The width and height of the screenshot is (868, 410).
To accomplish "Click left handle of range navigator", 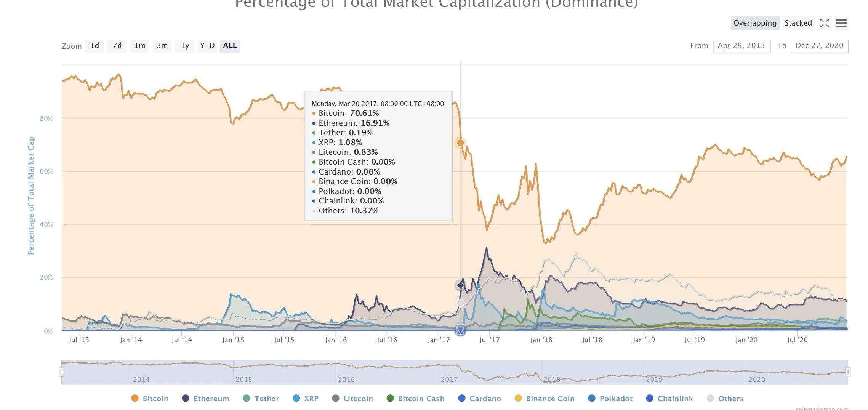I will click(x=61, y=372).
